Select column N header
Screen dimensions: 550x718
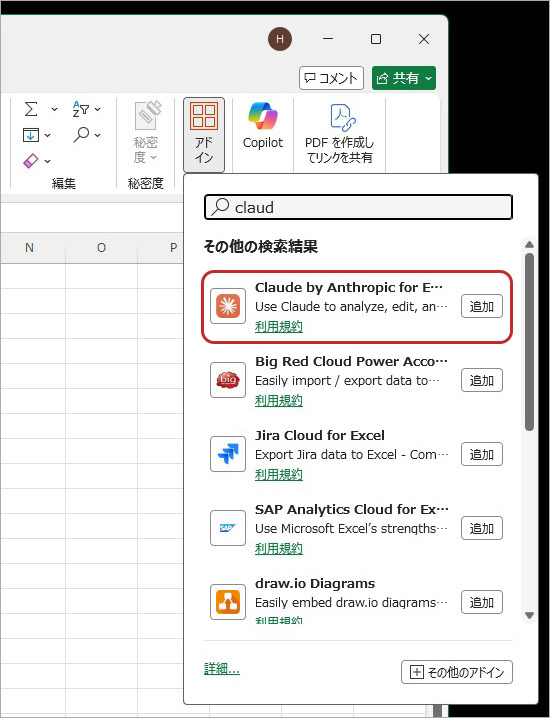[29, 248]
